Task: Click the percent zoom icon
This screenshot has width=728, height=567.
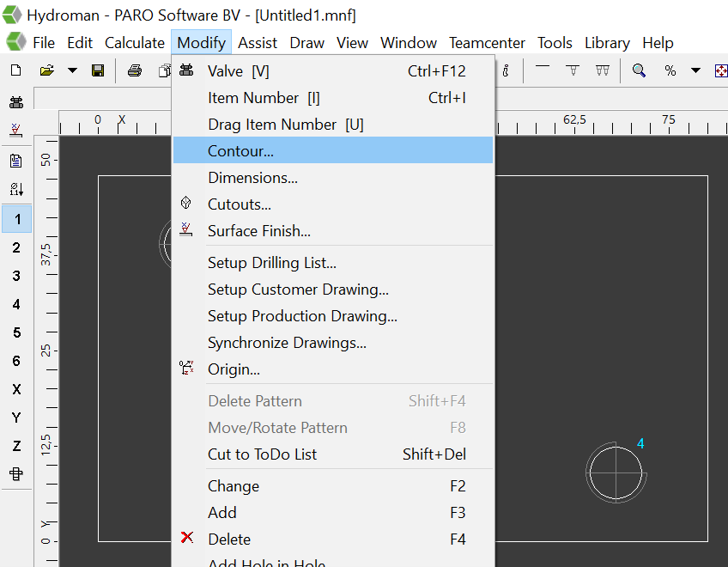Action: 670,70
